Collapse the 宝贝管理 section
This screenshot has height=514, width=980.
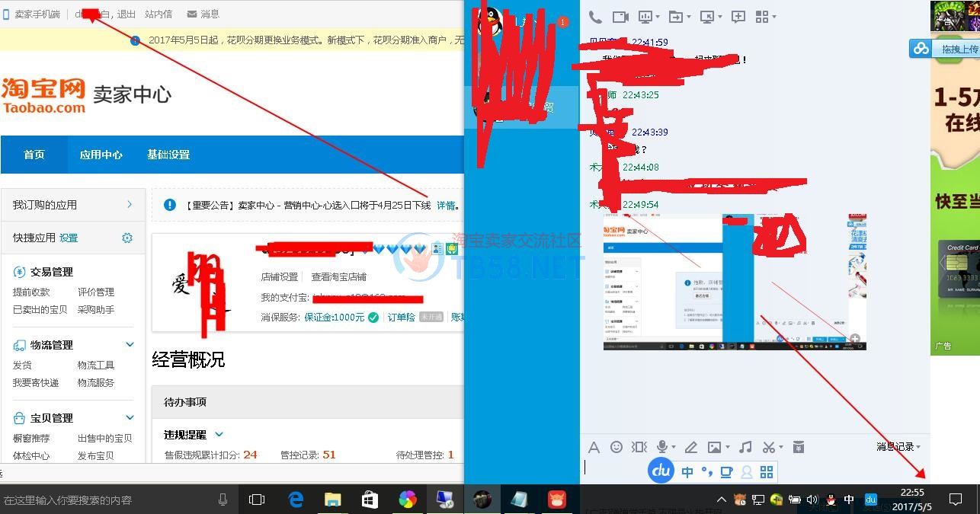130,417
